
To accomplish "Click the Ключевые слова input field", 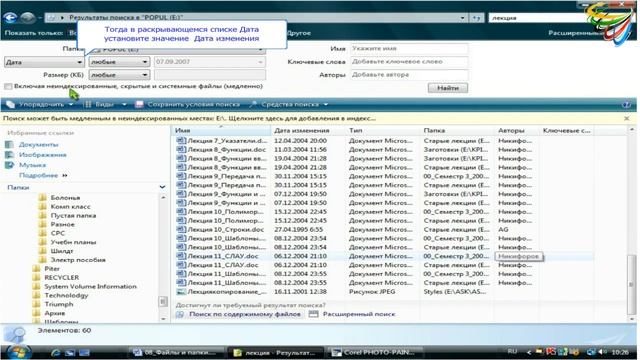I will coord(409,61).
